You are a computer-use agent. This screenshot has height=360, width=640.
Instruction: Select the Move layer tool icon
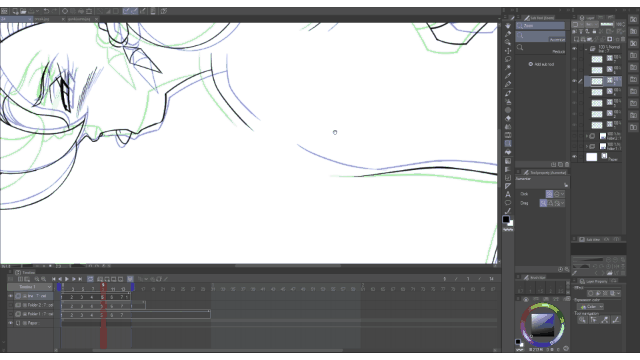[x=508, y=51]
